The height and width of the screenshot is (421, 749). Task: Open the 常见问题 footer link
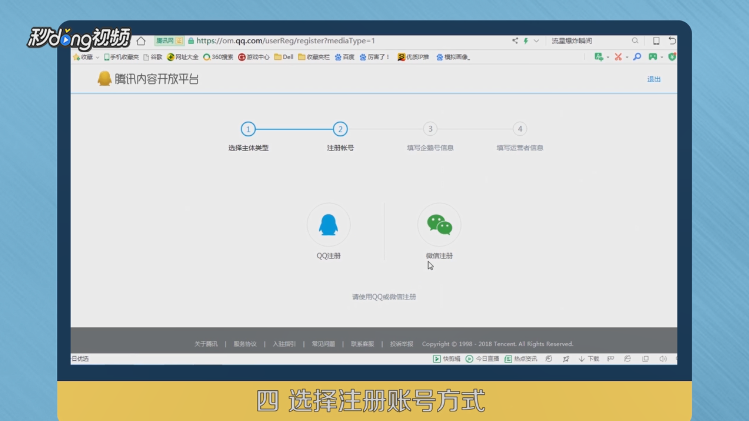323,344
